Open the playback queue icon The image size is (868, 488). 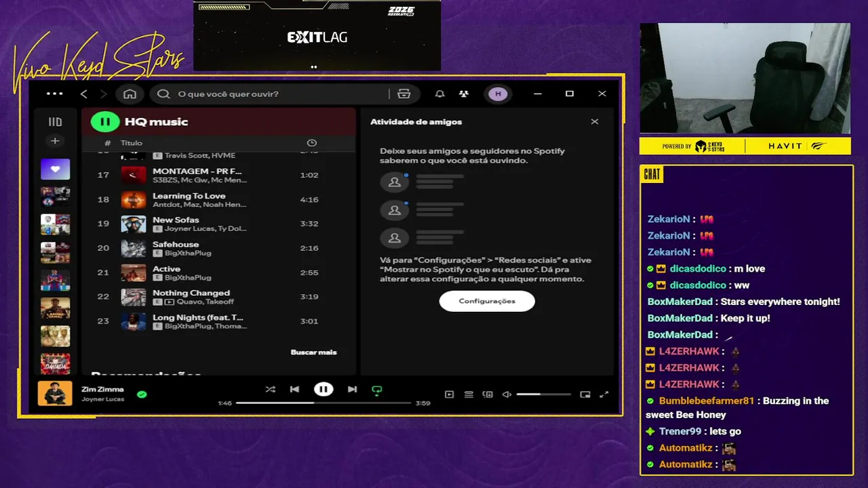pyautogui.click(x=469, y=394)
